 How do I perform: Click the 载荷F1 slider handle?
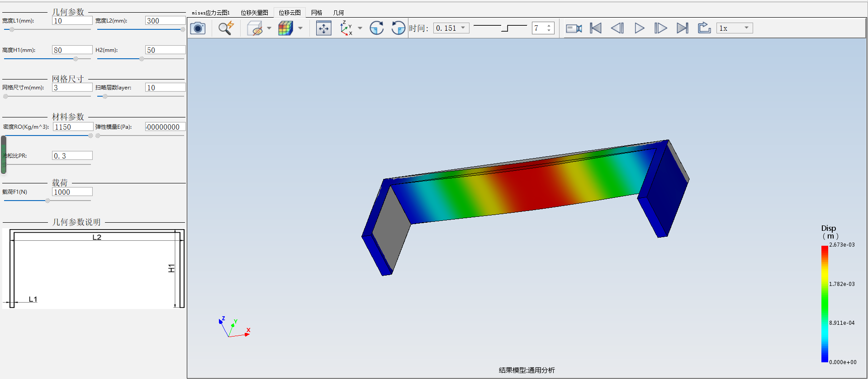(47, 201)
